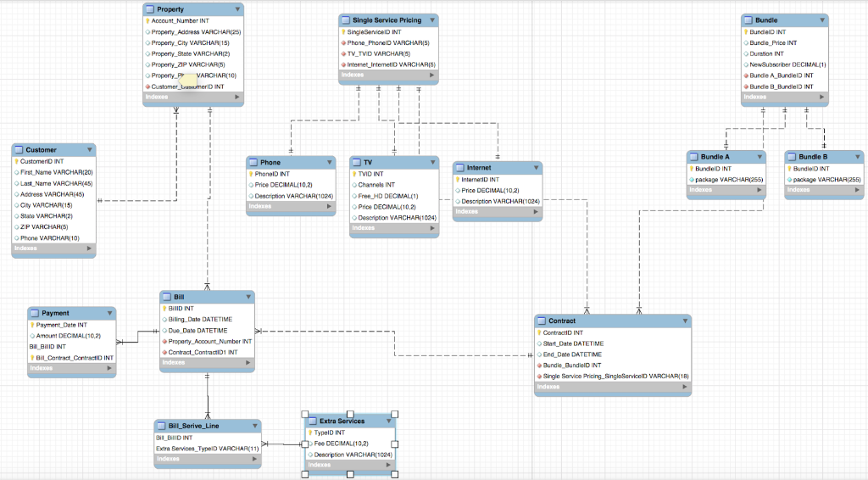
Task: Click the Bundle A table header icon
Action: pos(693,157)
